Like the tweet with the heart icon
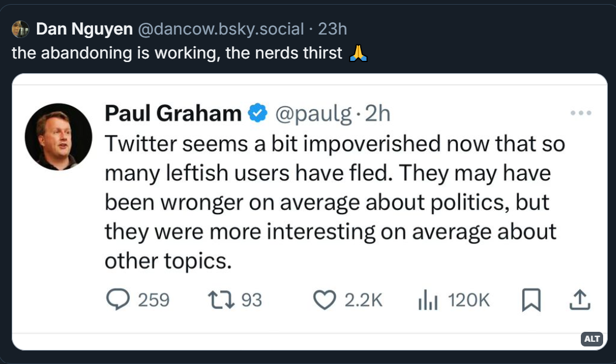The image size is (616, 364). tap(324, 300)
